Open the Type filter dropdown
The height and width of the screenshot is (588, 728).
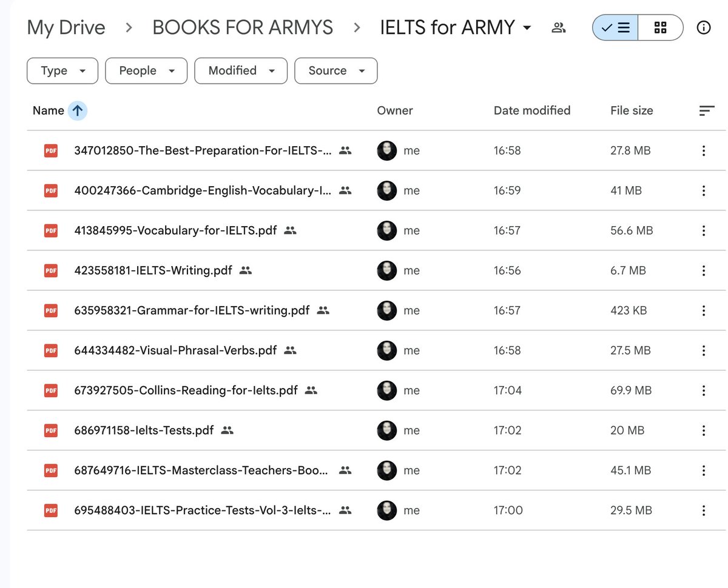pos(62,71)
